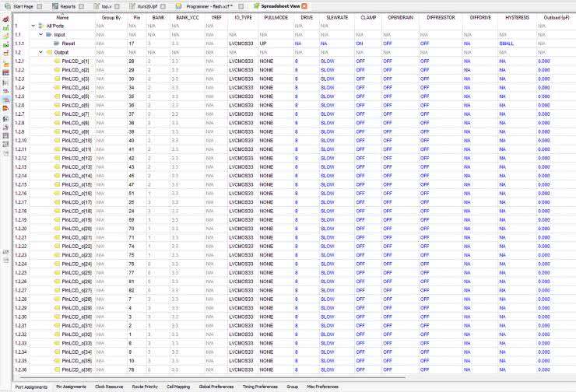576x392 pixels.
Task: Click the All Ports tree icon
Action: [x=40, y=26]
